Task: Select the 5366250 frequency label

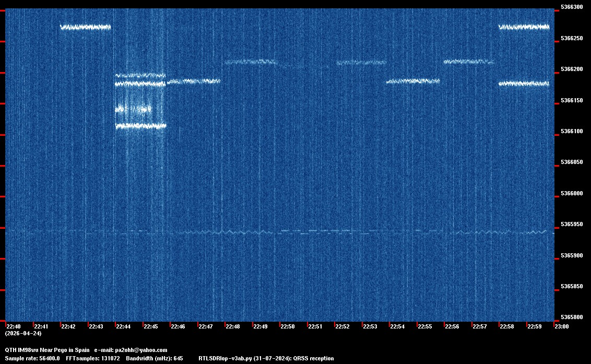Action: (571, 38)
